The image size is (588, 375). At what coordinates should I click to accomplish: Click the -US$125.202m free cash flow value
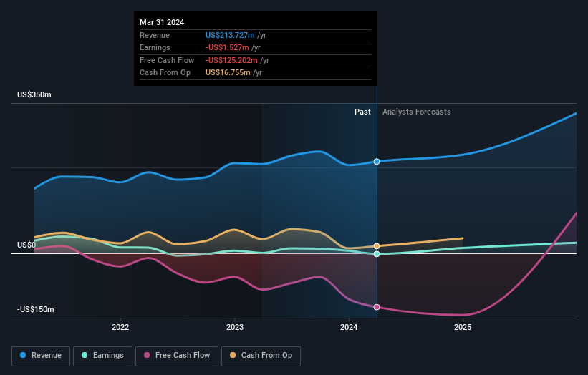[231, 60]
